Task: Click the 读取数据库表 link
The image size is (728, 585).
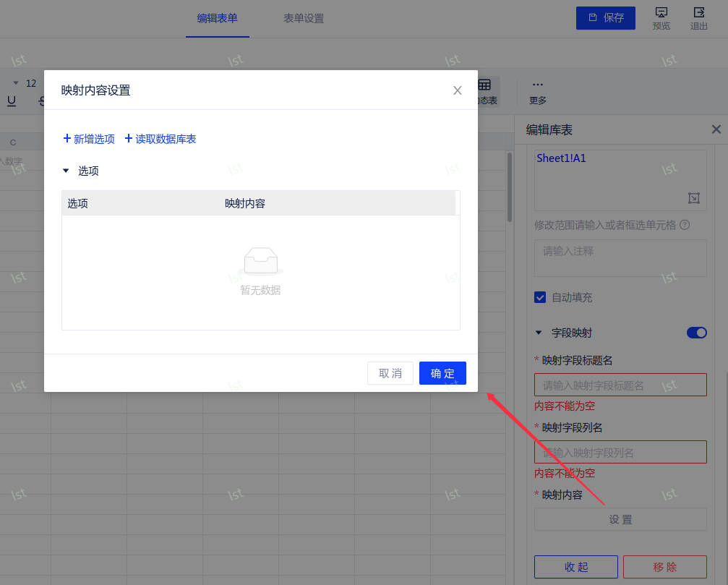Action: pos(160,139)
